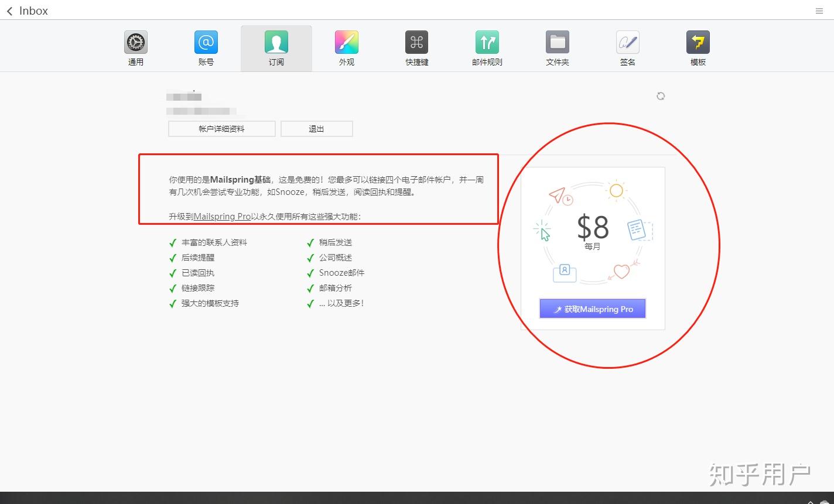Viewport: 834px width, 504px height.
Task: Open the 签名 signature pen icon
Action: (628, 42)
